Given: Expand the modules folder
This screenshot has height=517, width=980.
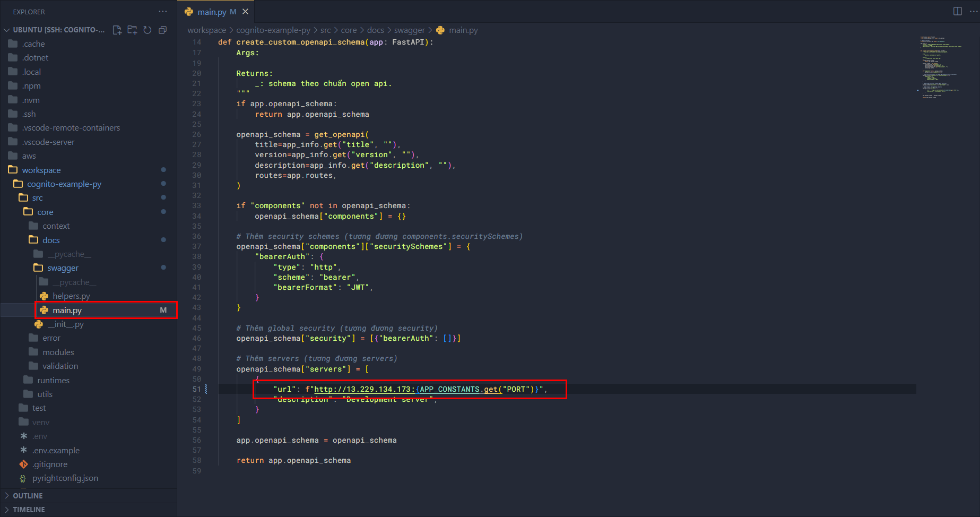Looking at the screenshot, I should [58, 352].
